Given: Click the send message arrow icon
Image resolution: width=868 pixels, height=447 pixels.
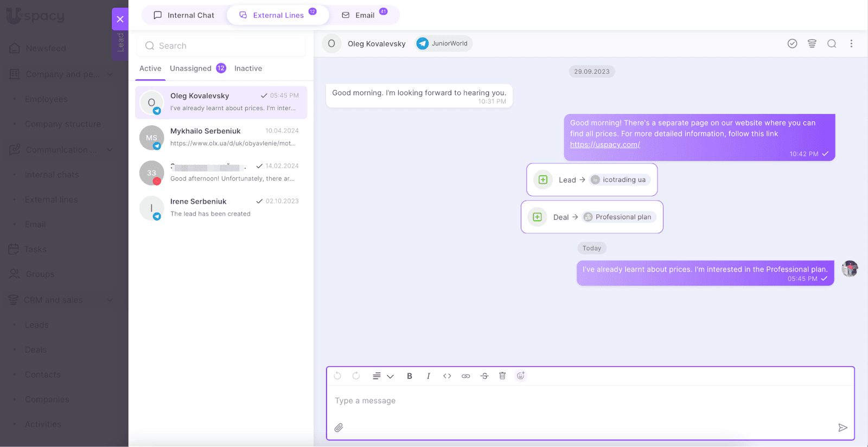Looking at the screenshot, I should 843,427.
